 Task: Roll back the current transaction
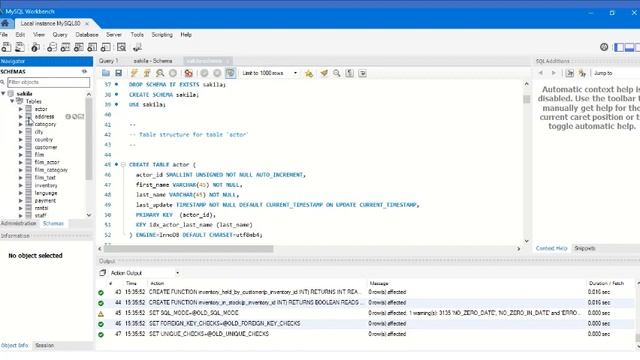pyautogui.click(x=217, y=73)
